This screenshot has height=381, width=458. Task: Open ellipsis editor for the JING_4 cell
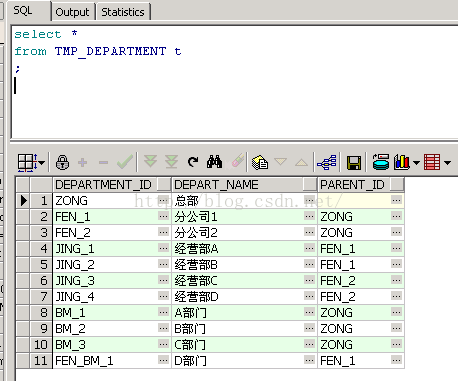click(163, 296)
